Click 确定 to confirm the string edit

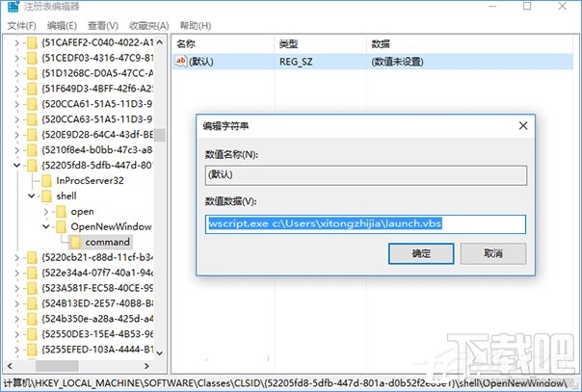[421, 253]
